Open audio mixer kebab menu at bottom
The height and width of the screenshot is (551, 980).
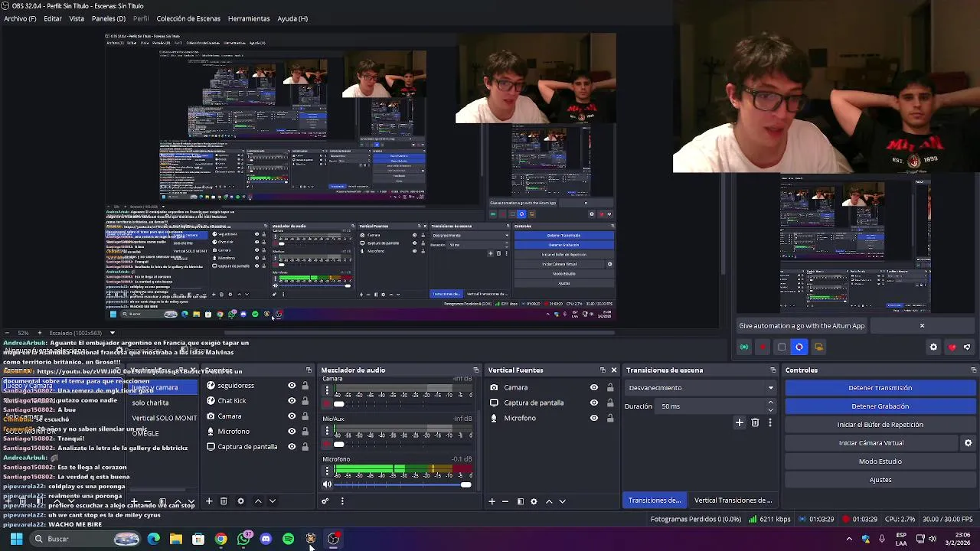pos(342,501)
